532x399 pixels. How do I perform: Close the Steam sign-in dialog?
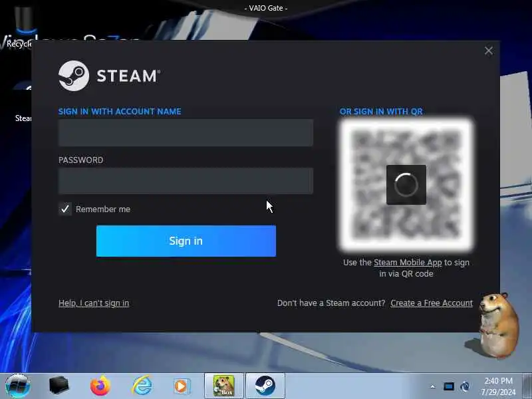click(489, 51)
